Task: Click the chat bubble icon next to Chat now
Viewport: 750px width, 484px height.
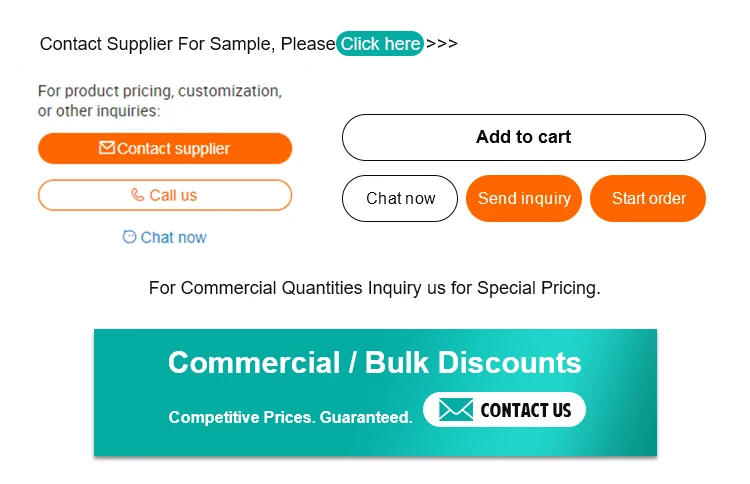Action: (129, 236)
